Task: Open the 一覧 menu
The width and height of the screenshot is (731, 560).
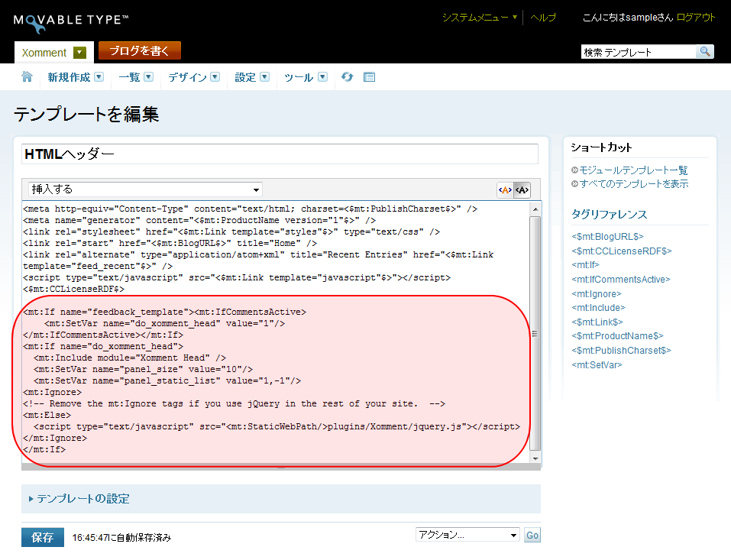Action: pyautogui.click(x=136, y=77)
